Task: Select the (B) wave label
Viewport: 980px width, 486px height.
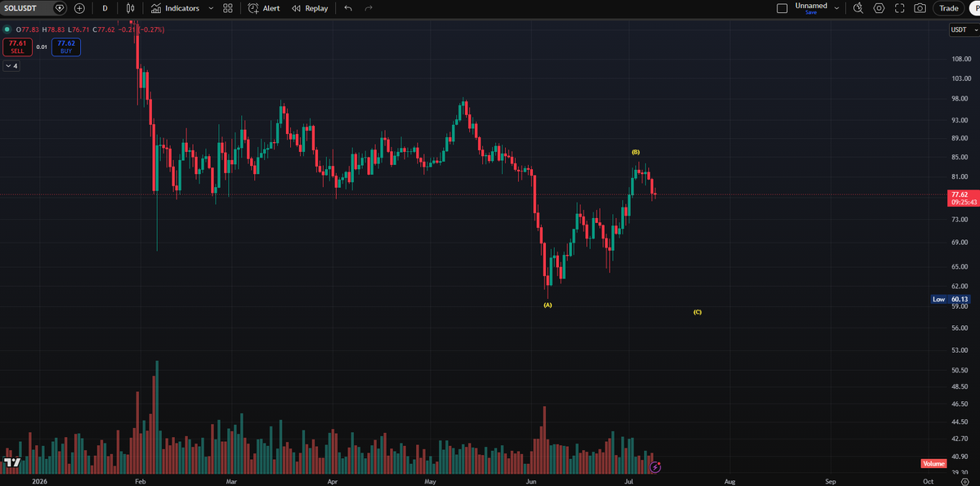Action: click(x=636, y=153)
